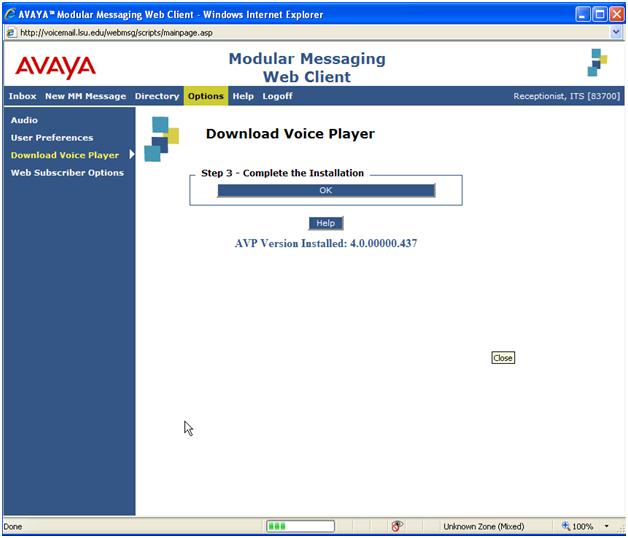Click the Avaya logo
The height and width of the screenshot is (538, 628).
pyautogui.click(x=56, y=66)
